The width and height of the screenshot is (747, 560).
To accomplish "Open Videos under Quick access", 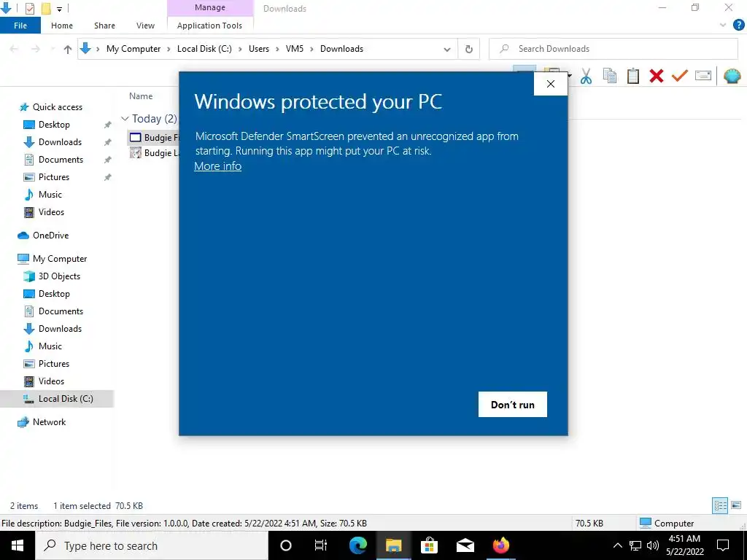I will click(x=51, y=212).
